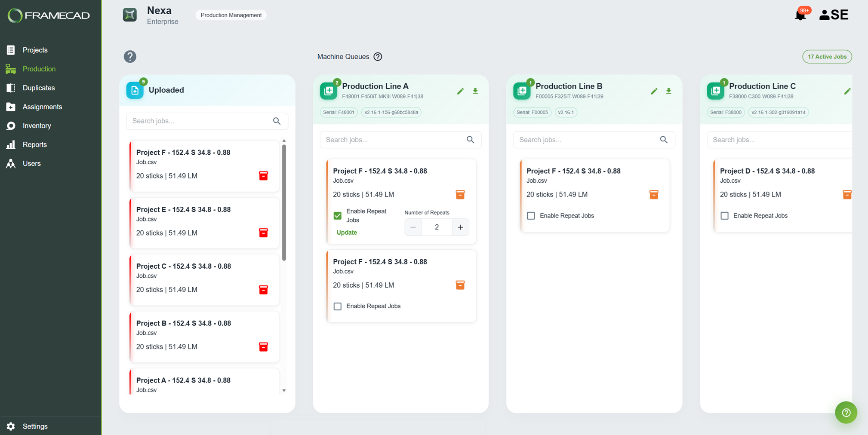868x435 pixels.
Task: Click the Update link under repeat jobs
Action: coord(347,232)
